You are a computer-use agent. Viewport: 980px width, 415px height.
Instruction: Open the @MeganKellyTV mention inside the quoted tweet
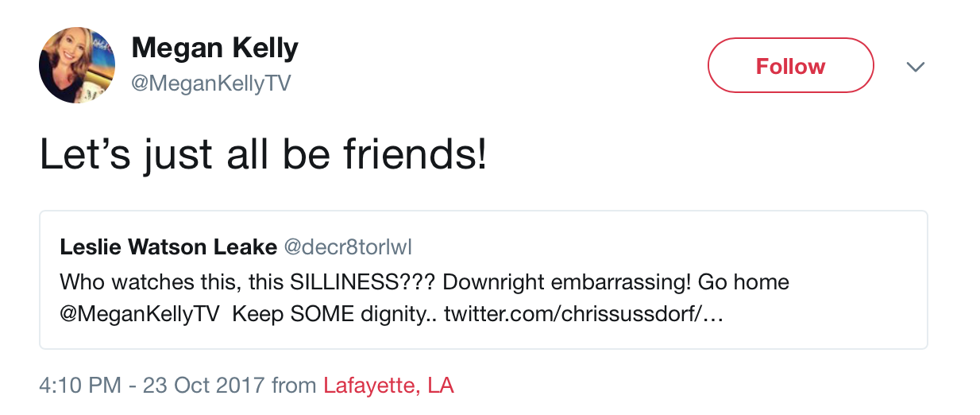coord(140,314)
